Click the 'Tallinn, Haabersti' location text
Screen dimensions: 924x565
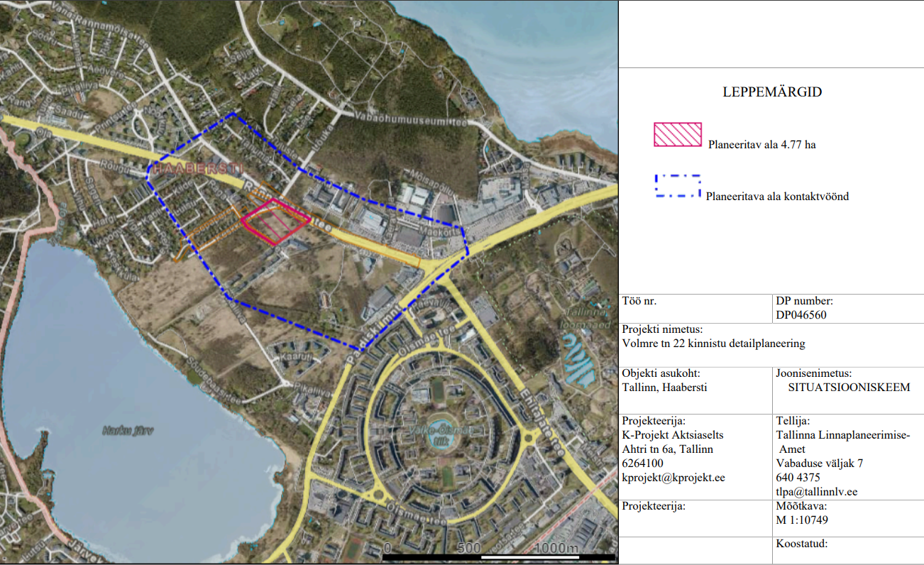pyautogui.click(x=664, y=388)
